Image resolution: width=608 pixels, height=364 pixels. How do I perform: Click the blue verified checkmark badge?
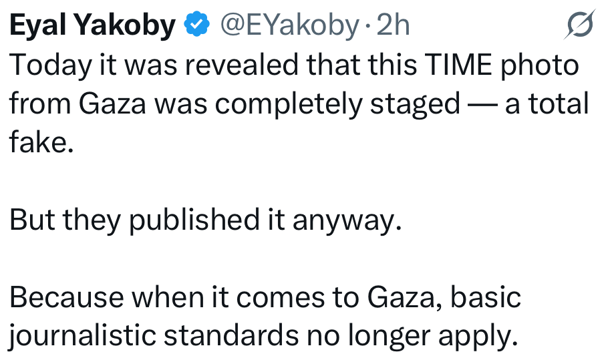(x=195, y=25)
